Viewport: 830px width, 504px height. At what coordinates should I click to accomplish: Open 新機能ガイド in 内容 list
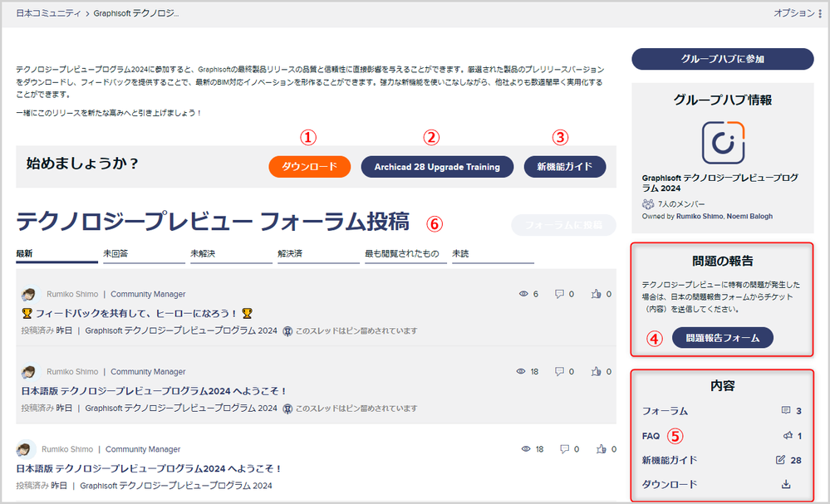(x=670, y=460)
